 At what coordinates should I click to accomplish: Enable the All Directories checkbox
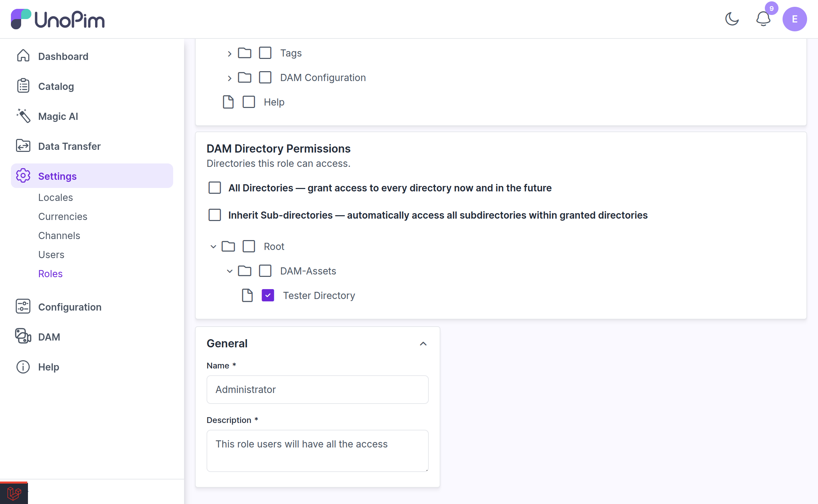coord(215,188)
